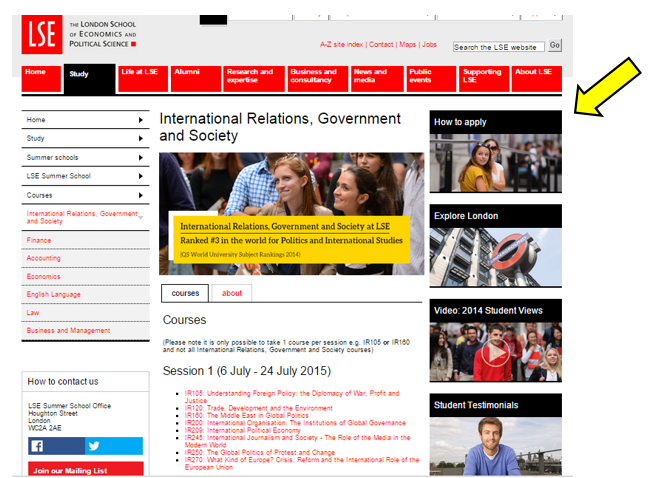Viewport: 650px width, 478px height.
Task: Open Business and Management in the sidebar
Action: pos(68,330)
